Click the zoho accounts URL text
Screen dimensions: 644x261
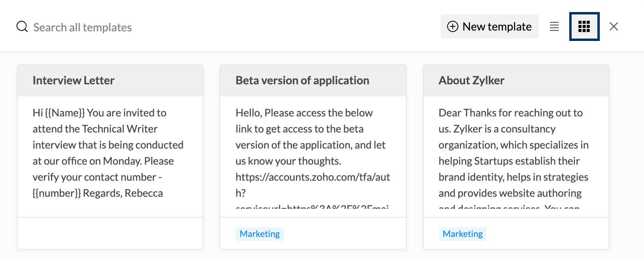pyautogui.click(x=313, y=177)
